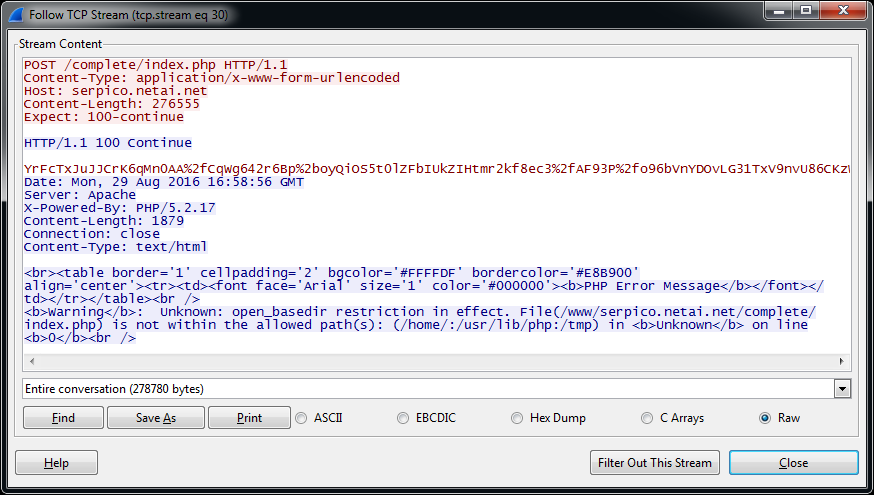874x495 pixels.
Task: Click the HTTP/1.1 100 Continue line
Action: tap(108, 143)
